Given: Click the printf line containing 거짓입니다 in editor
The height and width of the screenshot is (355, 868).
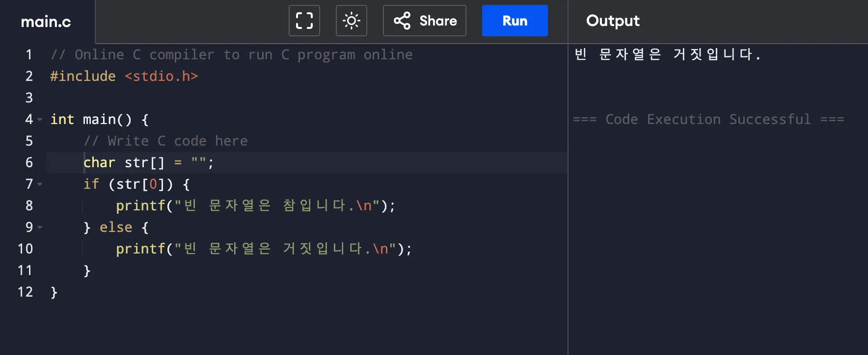Looking at the screenshot, I should pos(264,249).
